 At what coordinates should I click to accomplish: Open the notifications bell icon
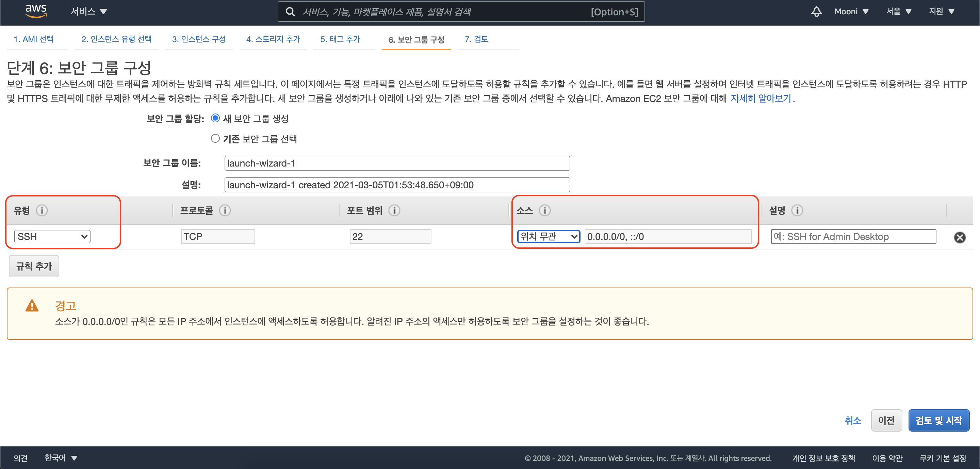coord(816,12)
